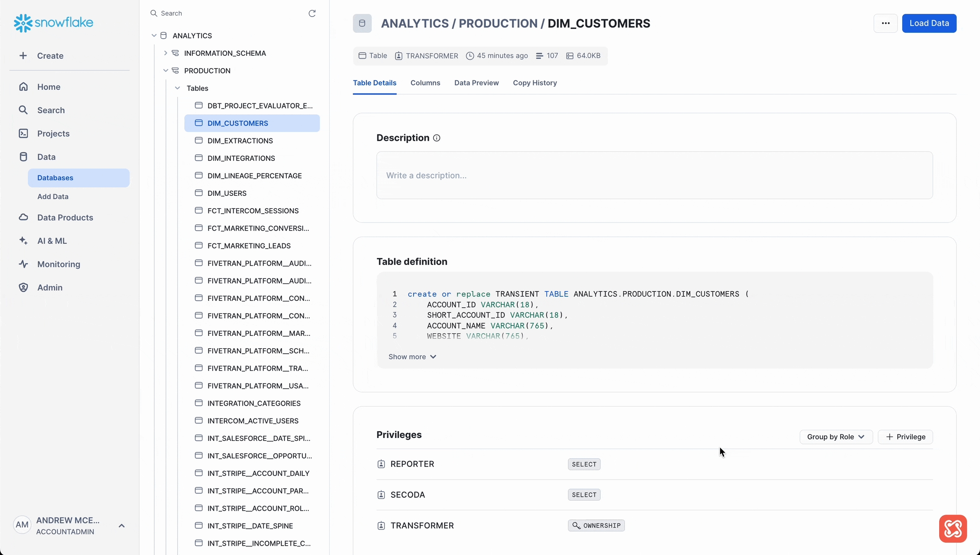
Task: Switch to the Columns tab
Action: 425,83
